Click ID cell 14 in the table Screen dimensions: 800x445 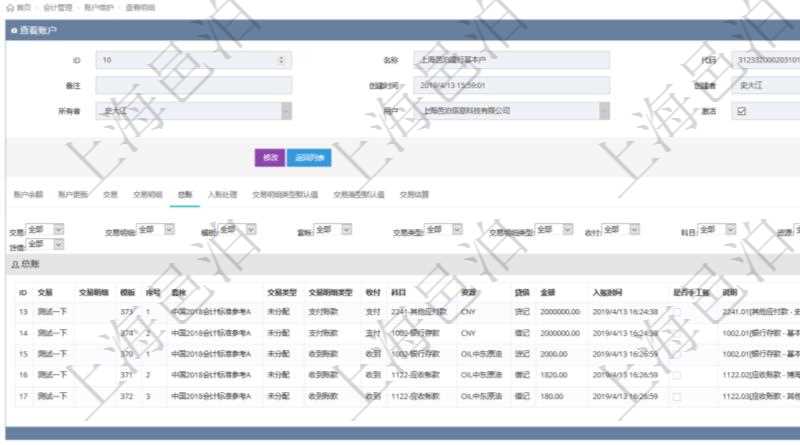pyautogui.click(x=23, y=333)
